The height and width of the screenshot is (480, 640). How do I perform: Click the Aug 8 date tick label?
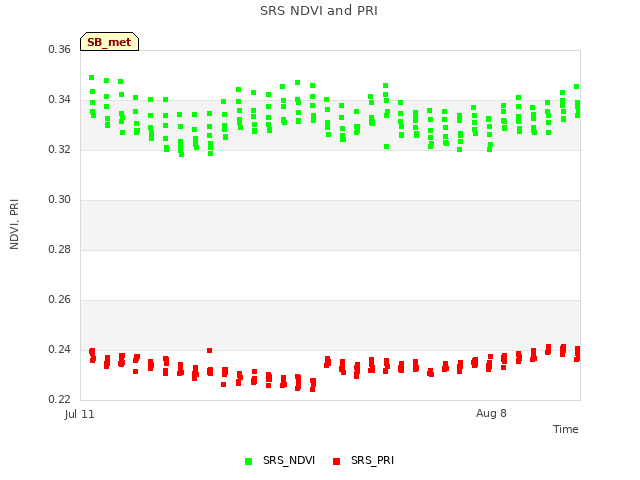pyautogui.click(x=491, y=413)
